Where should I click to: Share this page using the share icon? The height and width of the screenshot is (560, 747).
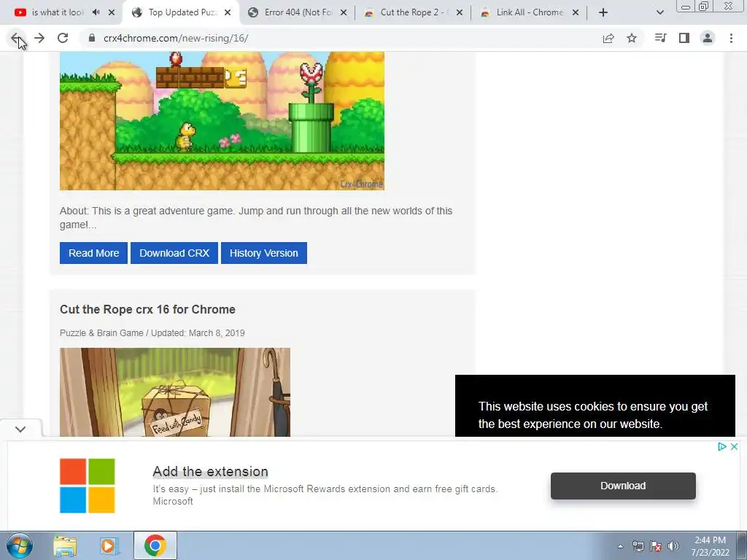608,38
